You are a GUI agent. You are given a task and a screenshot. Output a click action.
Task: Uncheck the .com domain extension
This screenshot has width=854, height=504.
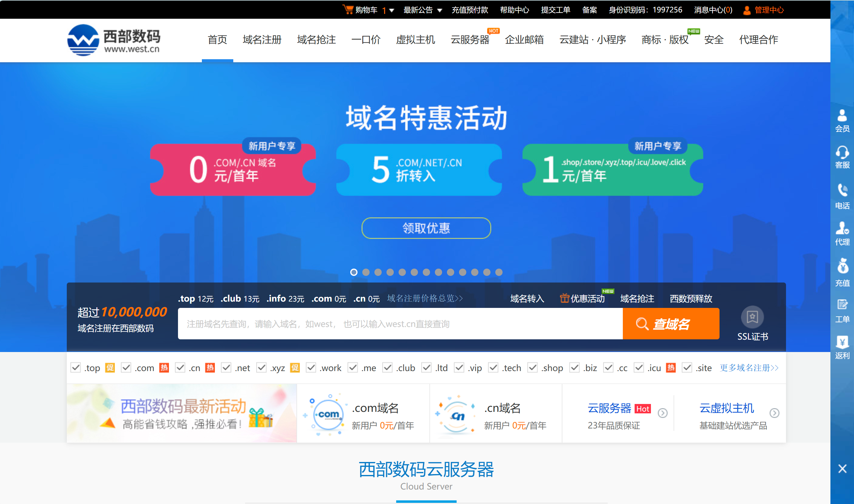(x=126, y=368)
